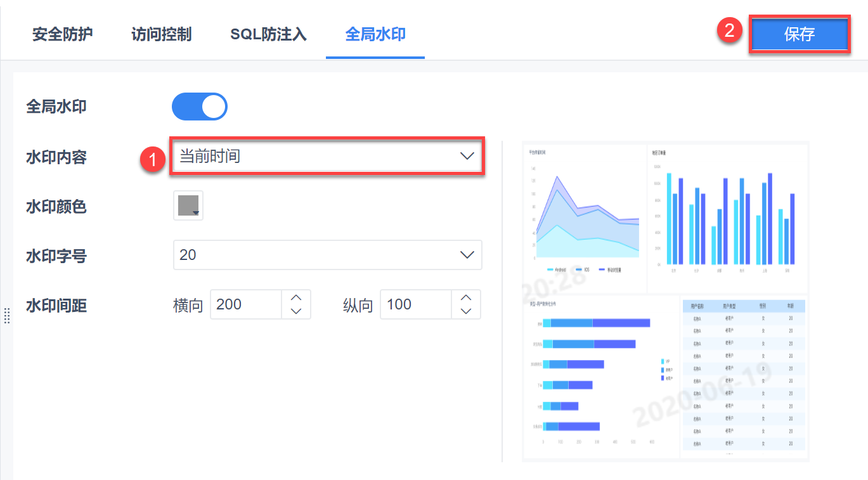Click the 保存 button
Screen dimensions: 868x480
tap(799, 34)
